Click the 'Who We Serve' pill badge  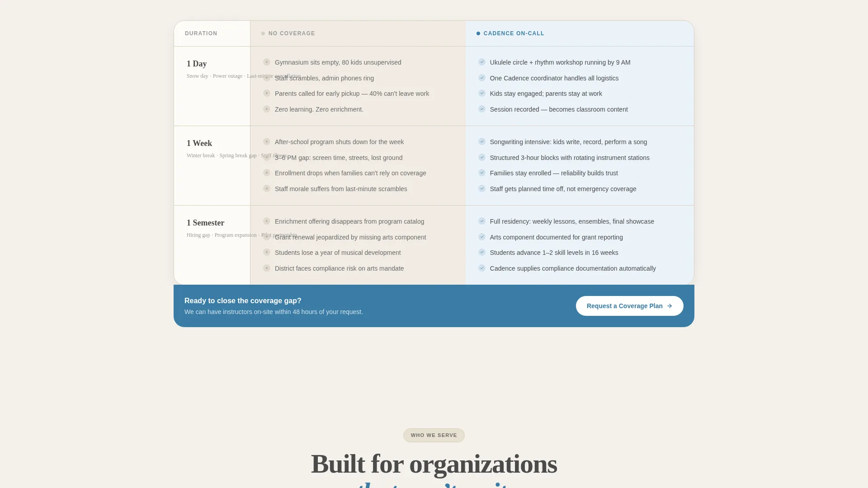point(434,435)
